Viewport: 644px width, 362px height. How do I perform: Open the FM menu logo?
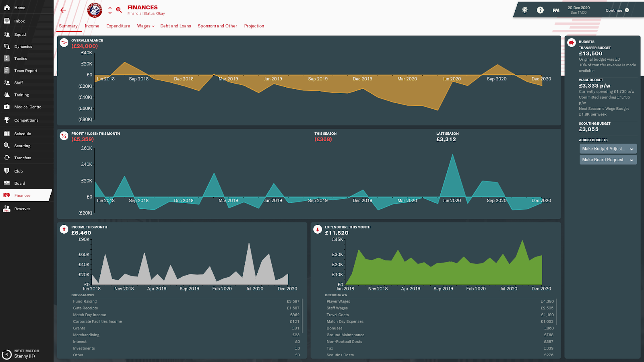click(x=556, y=10)
